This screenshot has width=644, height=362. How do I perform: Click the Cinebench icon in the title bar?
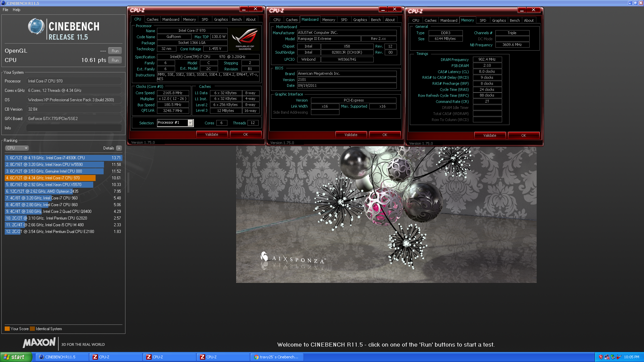(x=3, y=3)
